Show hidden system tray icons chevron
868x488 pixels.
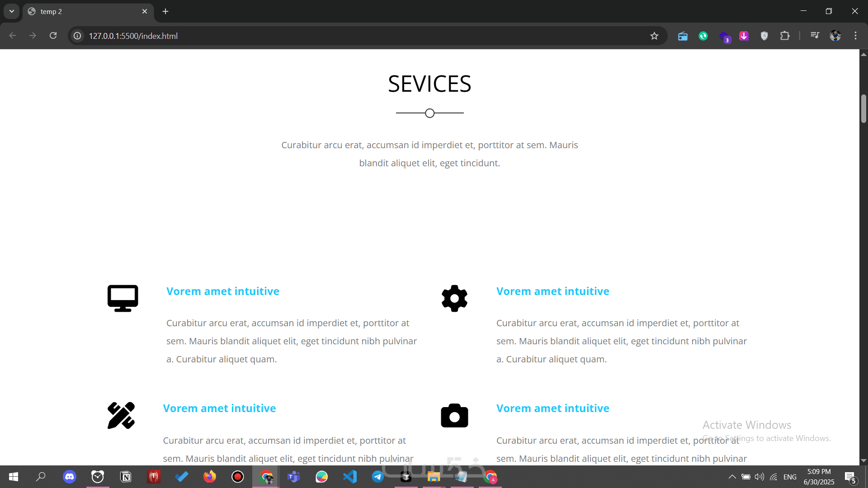[732, 477]
